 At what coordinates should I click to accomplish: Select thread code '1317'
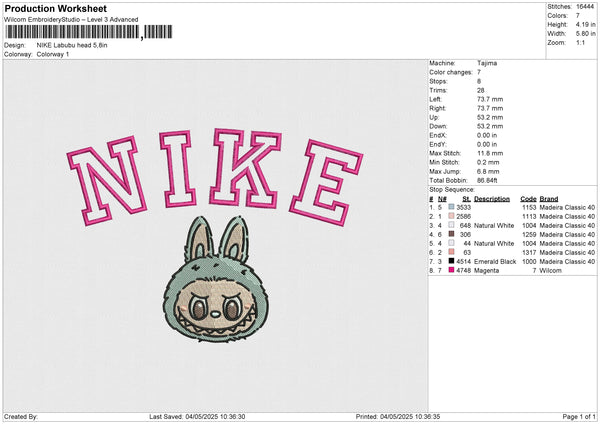[x=530, y=252]
